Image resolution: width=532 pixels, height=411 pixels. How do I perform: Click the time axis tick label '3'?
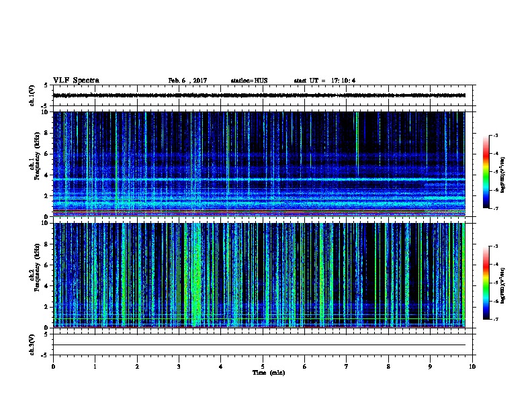point(179,367)
